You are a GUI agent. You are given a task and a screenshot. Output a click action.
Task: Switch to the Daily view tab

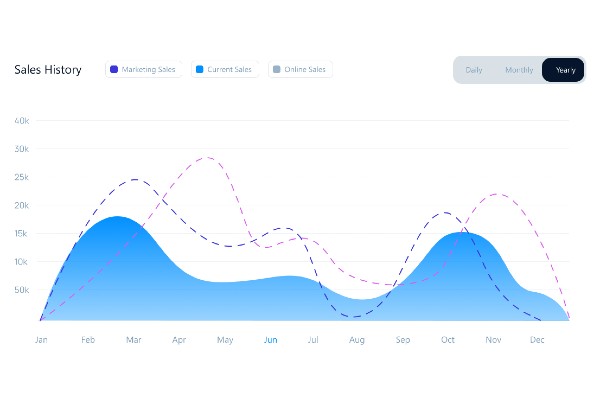click(x=474, y=70)
